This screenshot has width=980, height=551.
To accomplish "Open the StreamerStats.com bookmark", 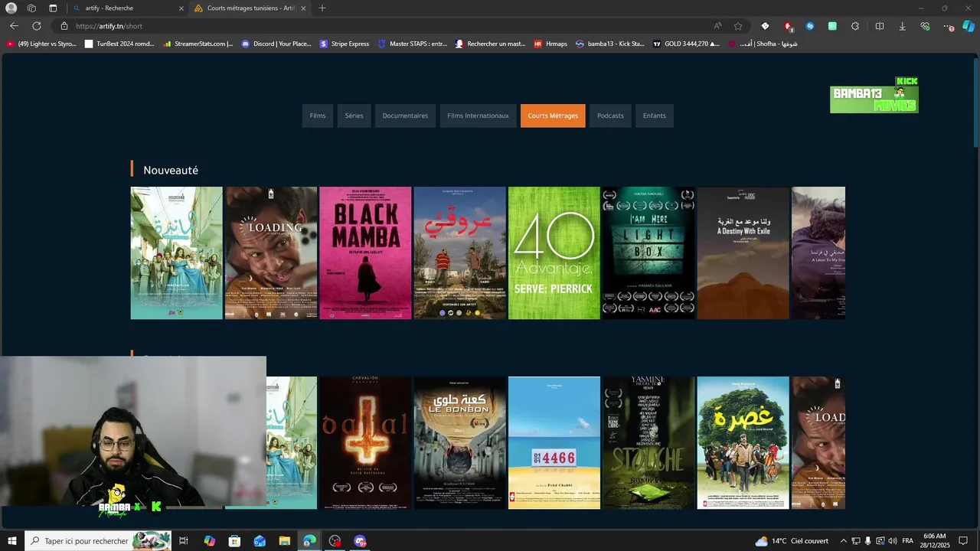I will click(198, 44).
